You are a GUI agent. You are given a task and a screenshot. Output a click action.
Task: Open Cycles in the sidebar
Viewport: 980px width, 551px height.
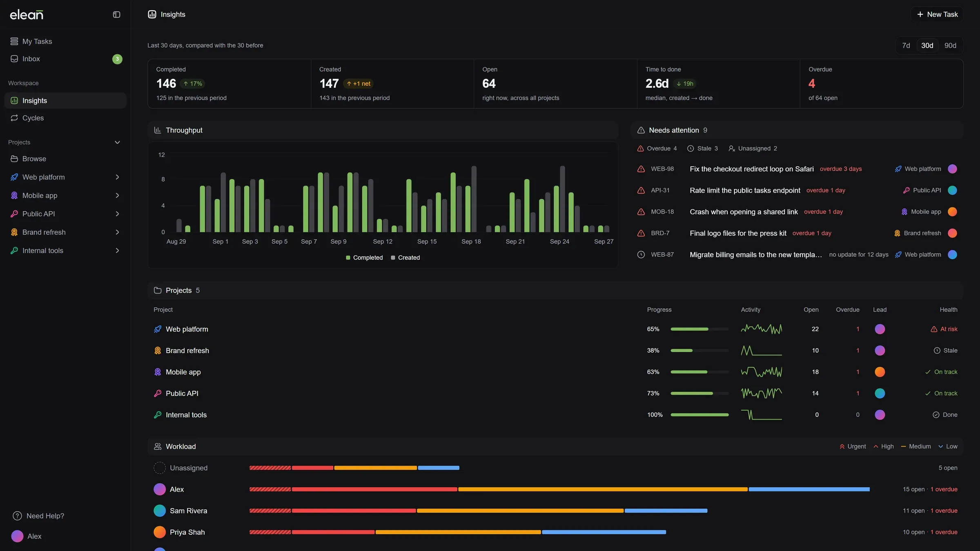[x=65, y=118]
